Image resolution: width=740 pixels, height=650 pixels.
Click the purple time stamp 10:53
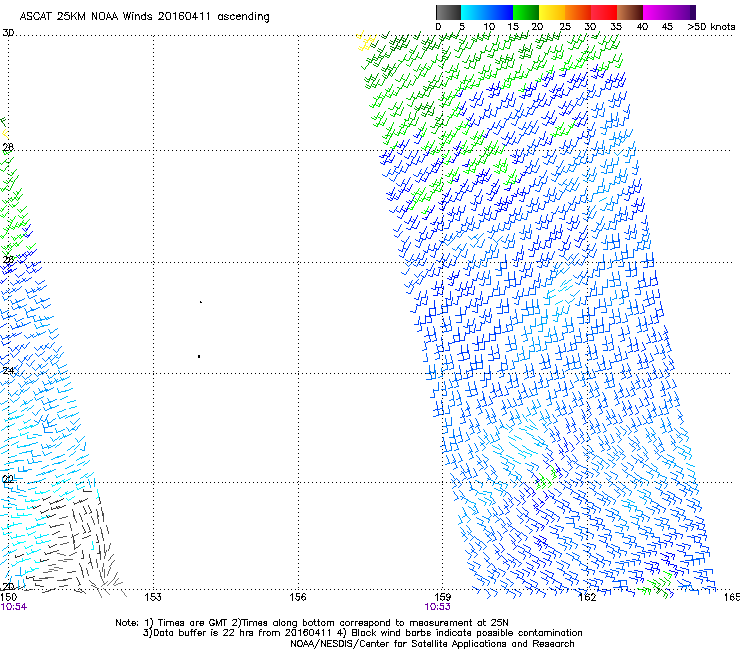(x=437, y=607)
